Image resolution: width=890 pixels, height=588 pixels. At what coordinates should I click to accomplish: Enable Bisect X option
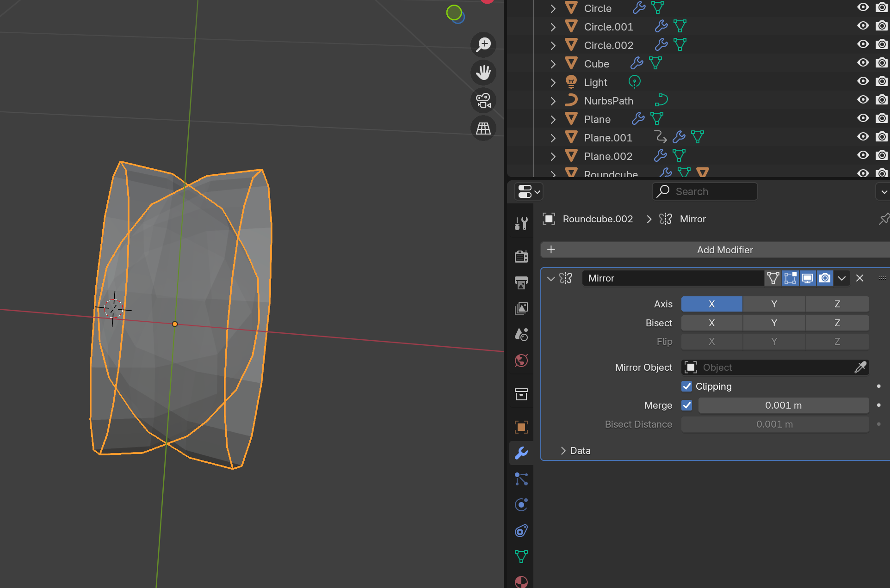(x=712, y=323)
